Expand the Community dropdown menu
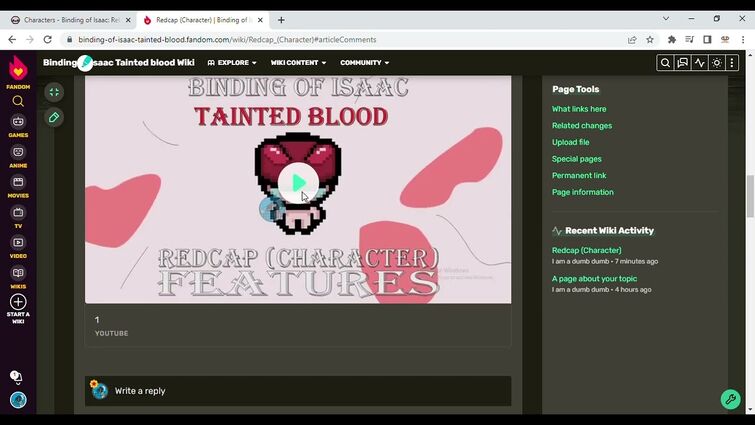Screen dimensions: 755x425 click(364, 63)
